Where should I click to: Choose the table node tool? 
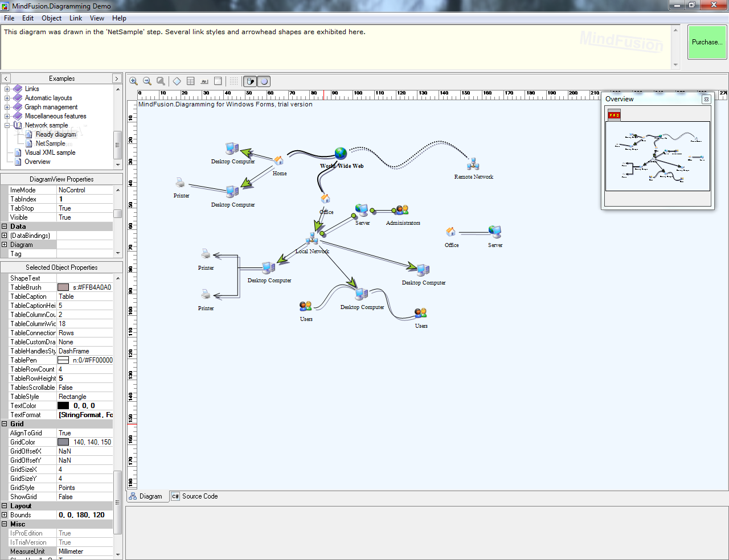tap(191, 81)
